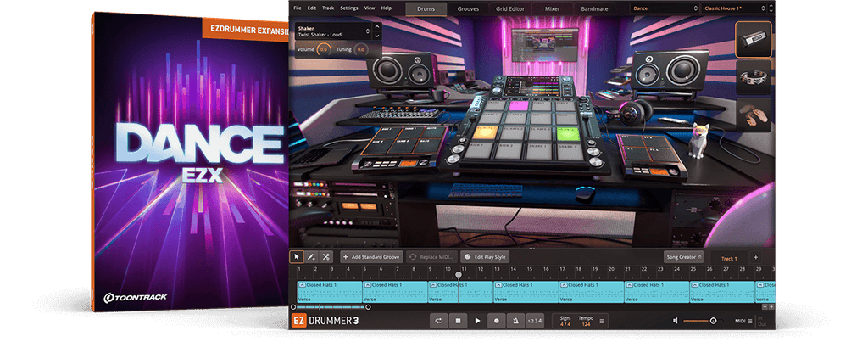
Task: Open the View menu
Action: tap(370, 8)
